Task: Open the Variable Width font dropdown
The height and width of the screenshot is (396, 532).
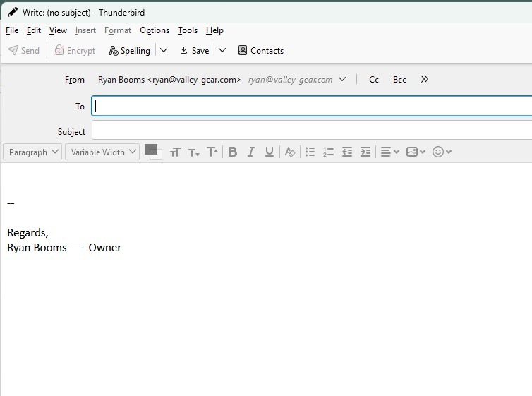Action: (x=102, y=152)
